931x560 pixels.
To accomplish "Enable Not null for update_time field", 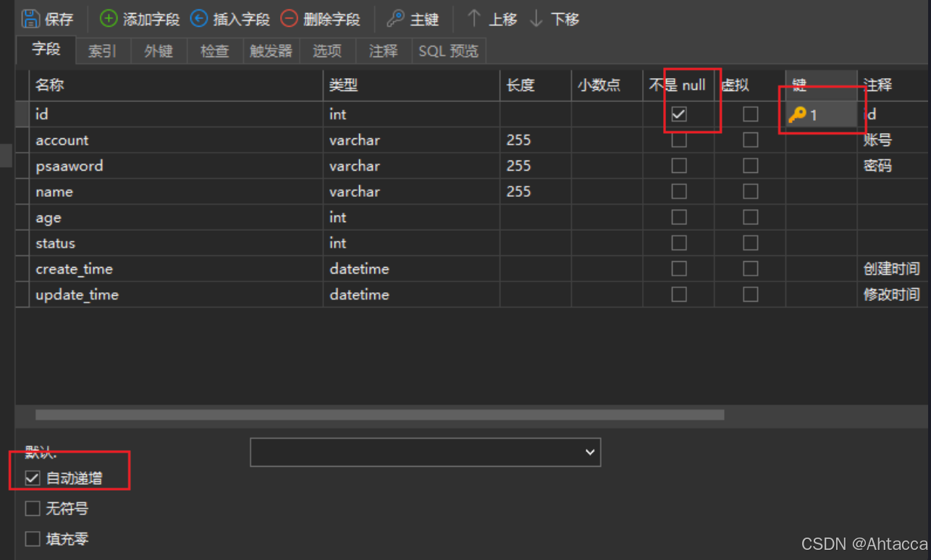I will click(x=679, y=294).
